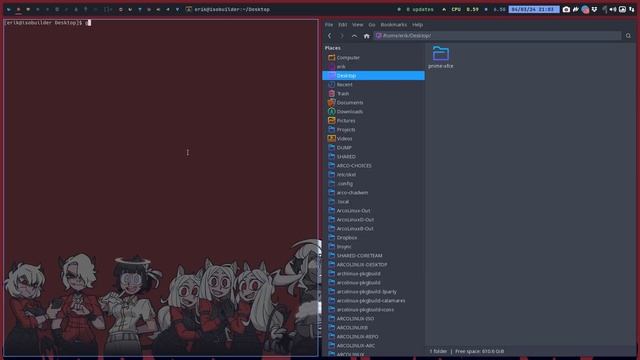Click the /home/erik/Desktop path field
The width and height of the screenshot is (640, 360).
coord(497,36)
